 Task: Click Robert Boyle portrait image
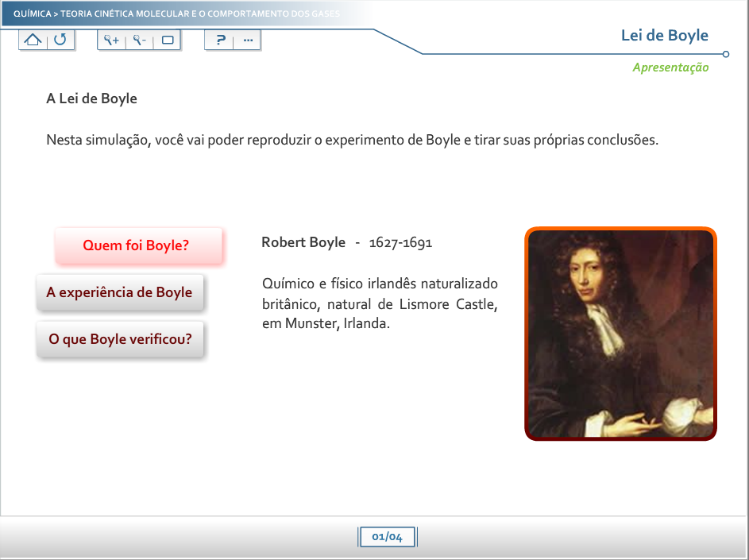(x=620, y=334)
